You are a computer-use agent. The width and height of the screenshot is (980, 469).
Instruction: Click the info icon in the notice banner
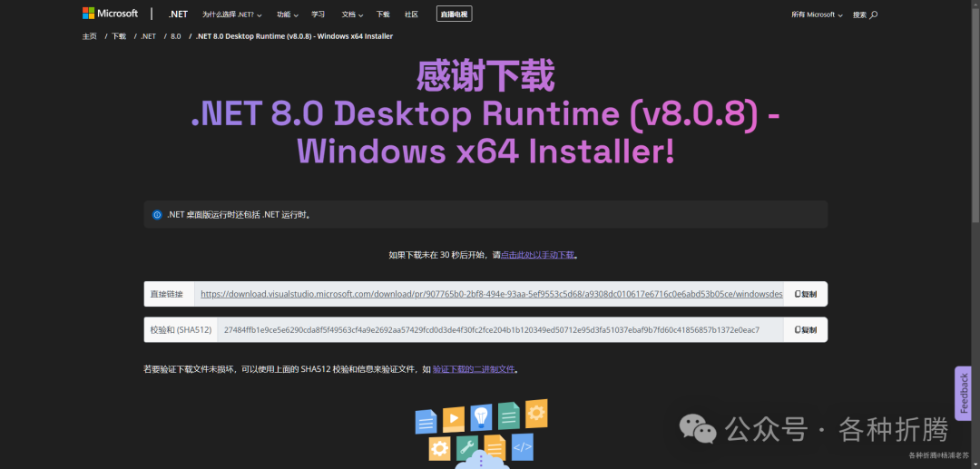click(x=157, y=215)
